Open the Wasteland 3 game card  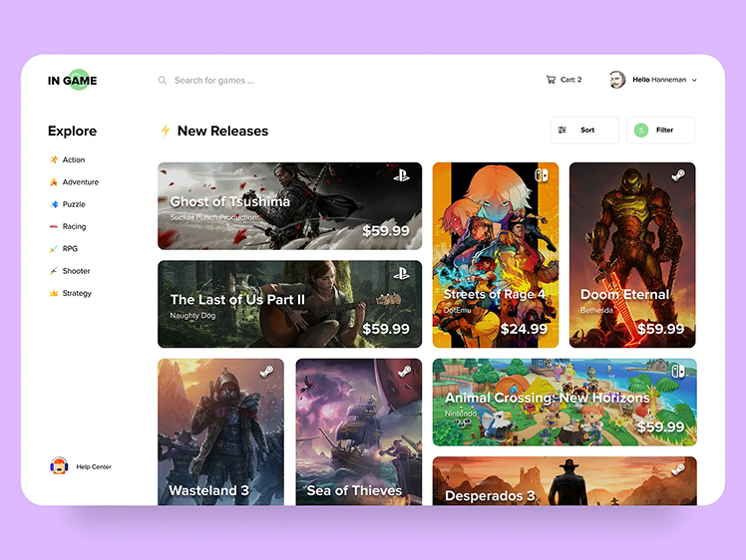(220, 431)
